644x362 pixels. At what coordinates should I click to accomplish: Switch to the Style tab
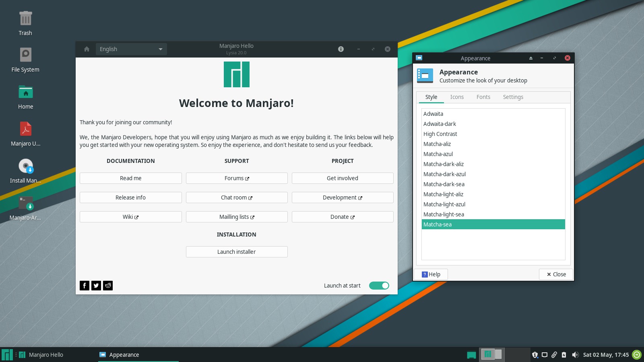click(x=431, y=97)
